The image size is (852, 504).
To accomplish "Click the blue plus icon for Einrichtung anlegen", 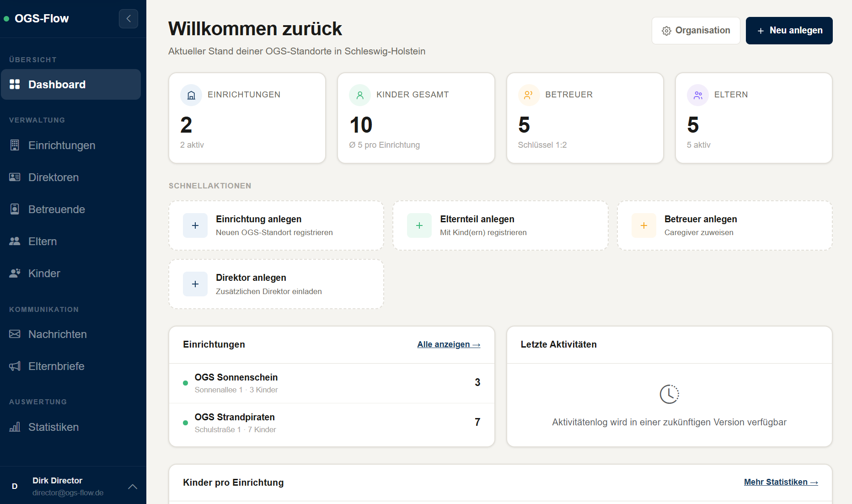I will (x=195, y=225).
